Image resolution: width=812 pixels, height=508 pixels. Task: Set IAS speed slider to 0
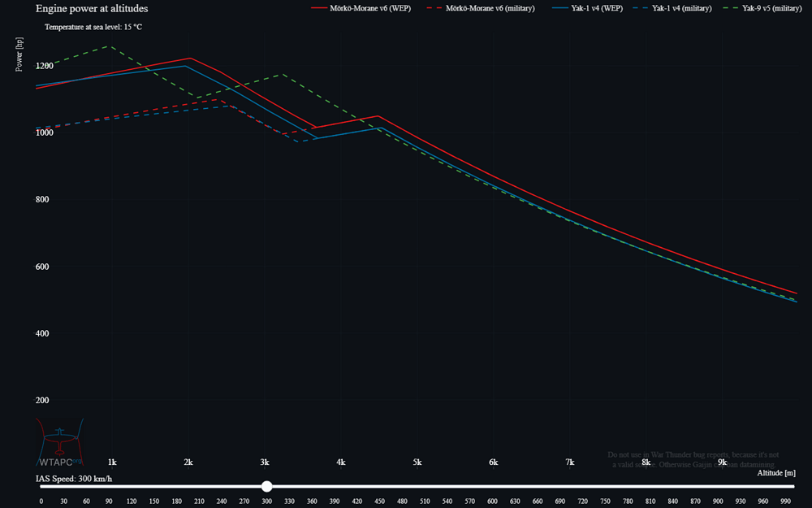(41, 501)
